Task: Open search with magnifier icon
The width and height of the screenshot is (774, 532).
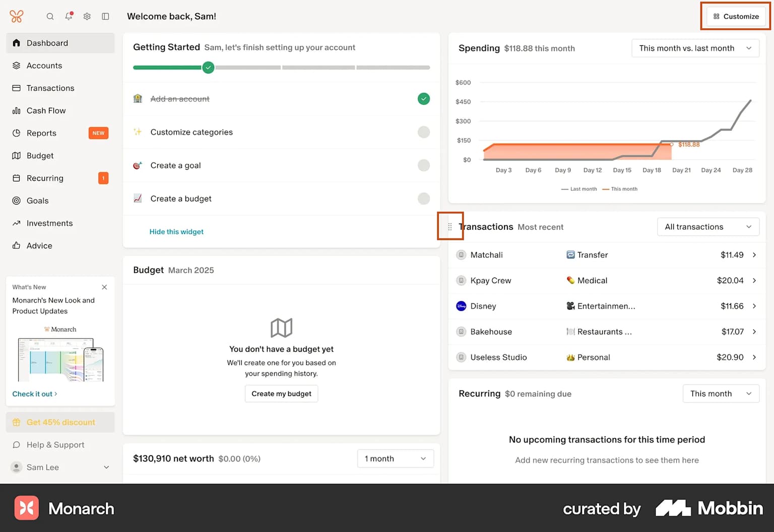Action: coord(50,16)
